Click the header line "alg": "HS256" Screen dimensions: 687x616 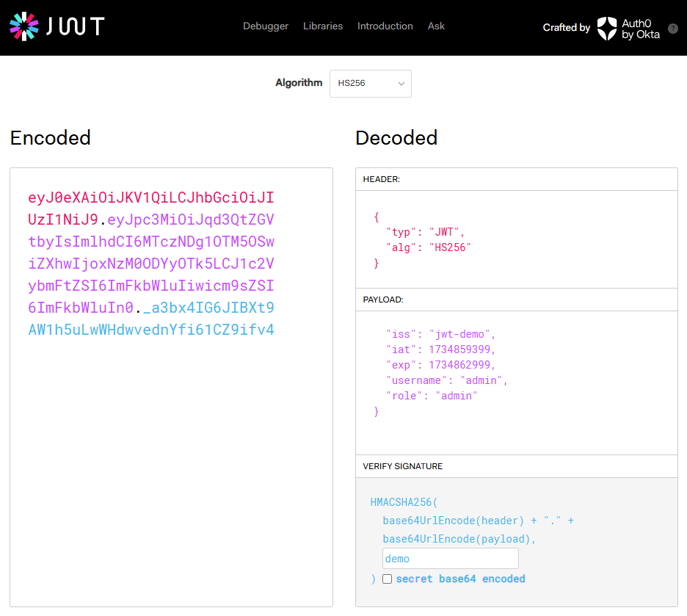pos(429,247)
